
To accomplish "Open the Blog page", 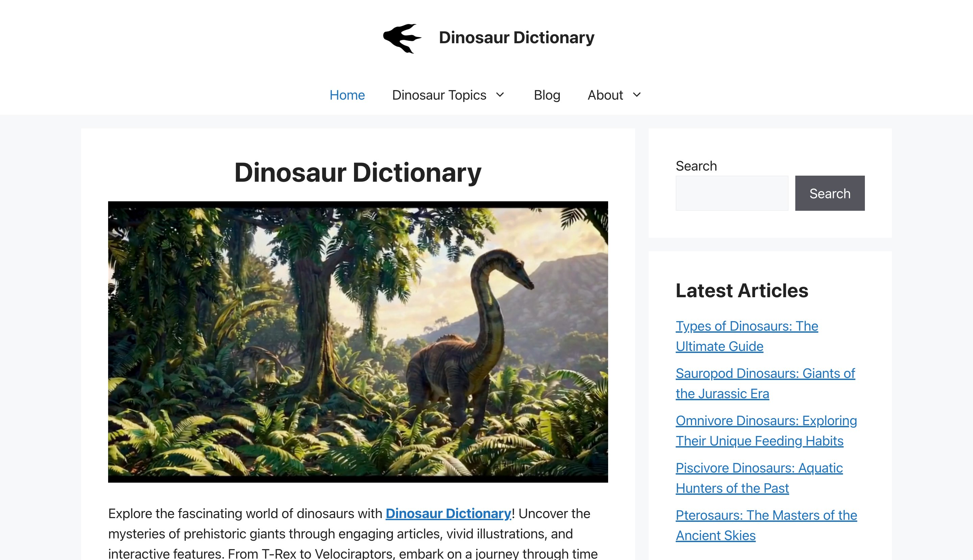I will click(x=547, y=95).
